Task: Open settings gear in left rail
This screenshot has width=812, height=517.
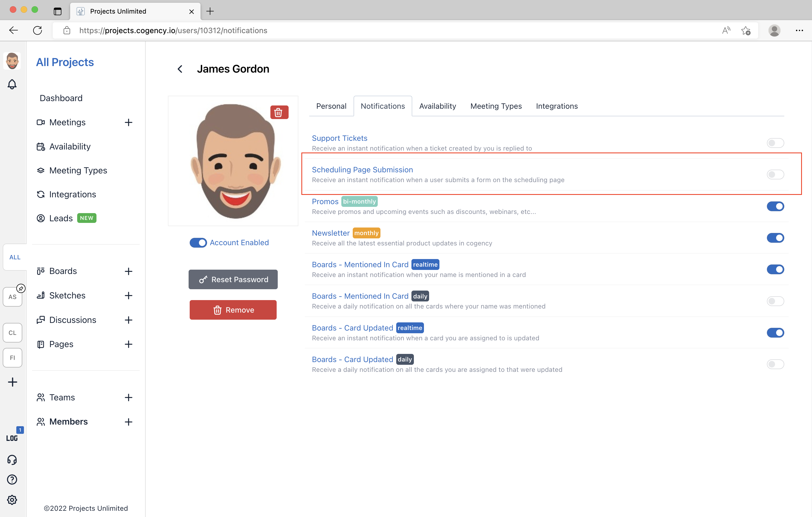Action: click(12, 499)
